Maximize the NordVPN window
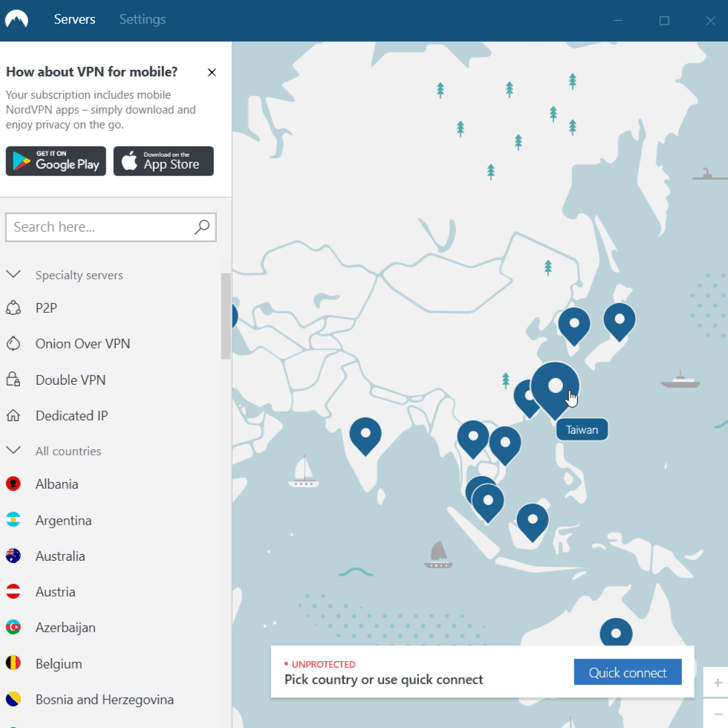 [x=664, y=21]
